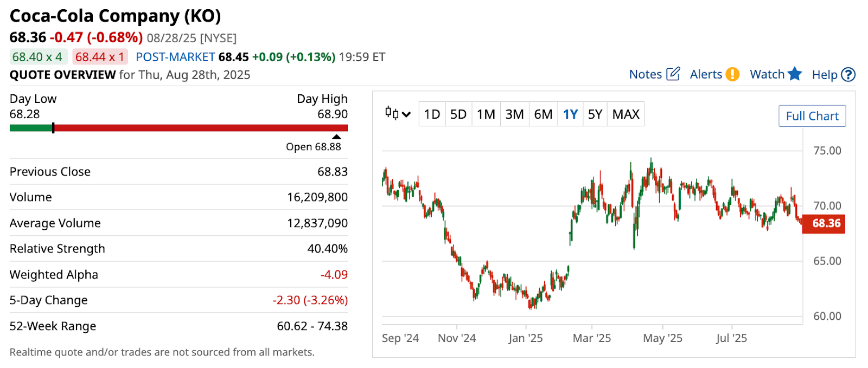Select the 1D chart range tab

[x=432, y=114]
